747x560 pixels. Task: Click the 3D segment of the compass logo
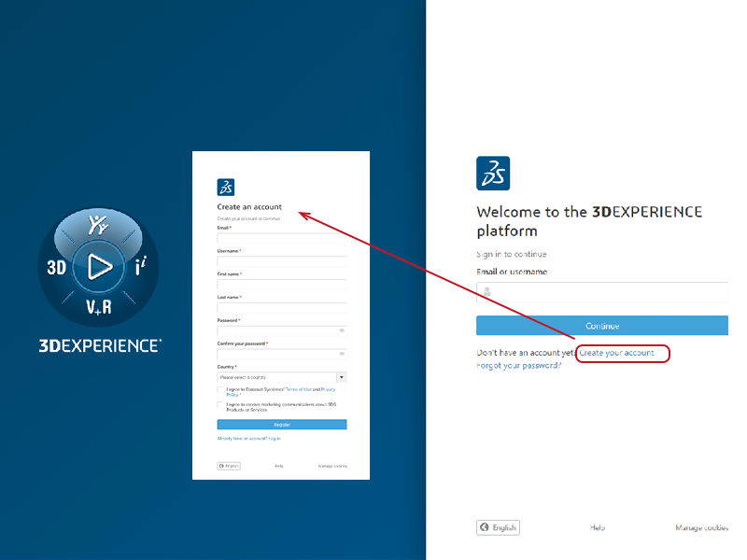[x=56, y=266]
